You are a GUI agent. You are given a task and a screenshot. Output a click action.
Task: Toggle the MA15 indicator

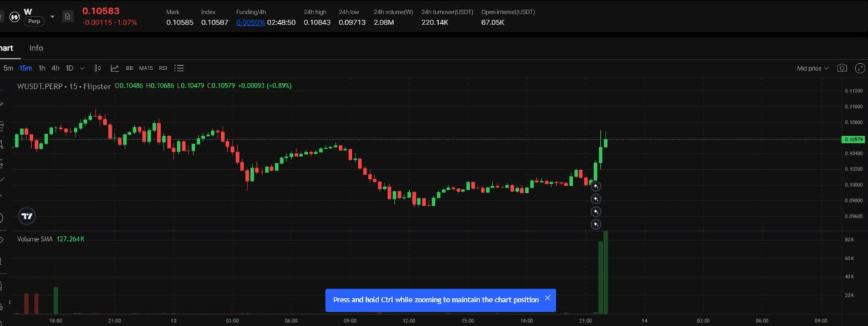pos(146,68)
